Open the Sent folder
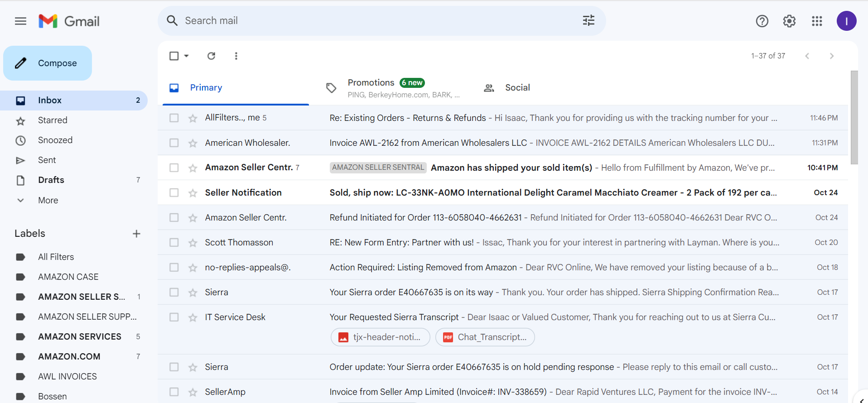The image size is (868, 403). point(75,160)
